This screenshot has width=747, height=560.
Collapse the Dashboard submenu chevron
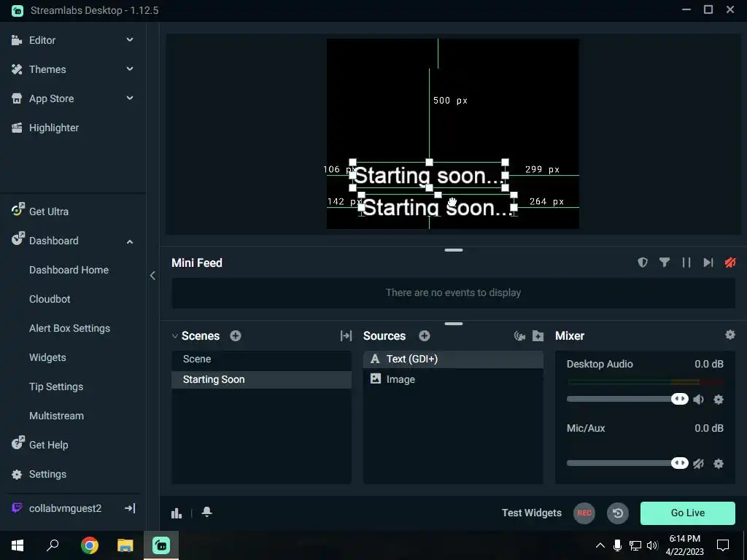130,242
